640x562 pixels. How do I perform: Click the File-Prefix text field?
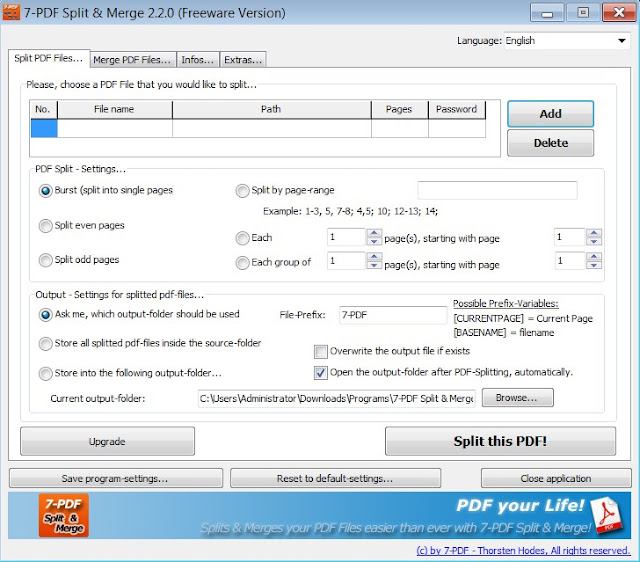tap(393, 315)
